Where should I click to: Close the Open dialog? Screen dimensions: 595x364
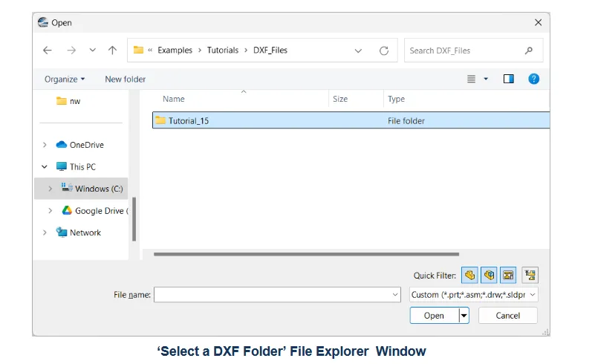coord(538,22)
